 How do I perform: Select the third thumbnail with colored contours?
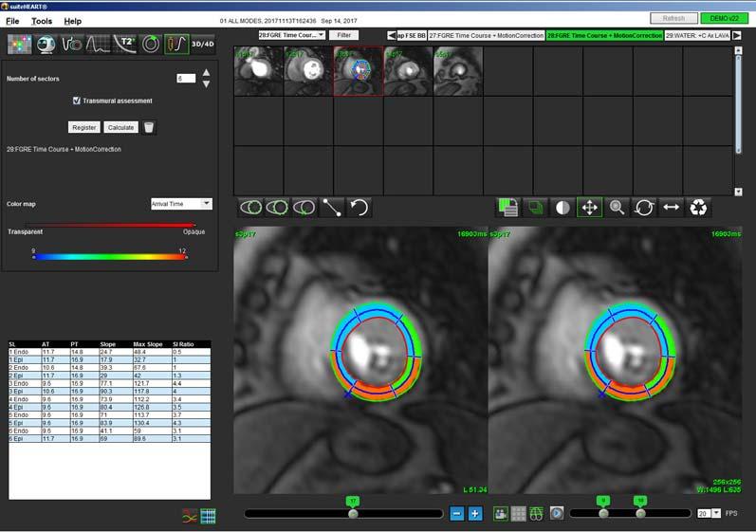tap(359, 71)
